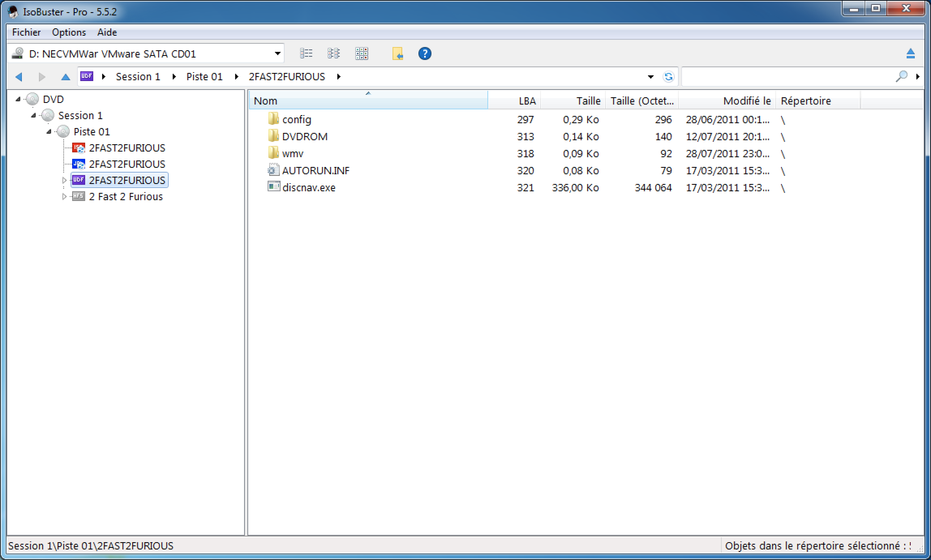Expand the 2 Fast 2 Furious HFS node

pyautogui.click(x=64, y=197)
